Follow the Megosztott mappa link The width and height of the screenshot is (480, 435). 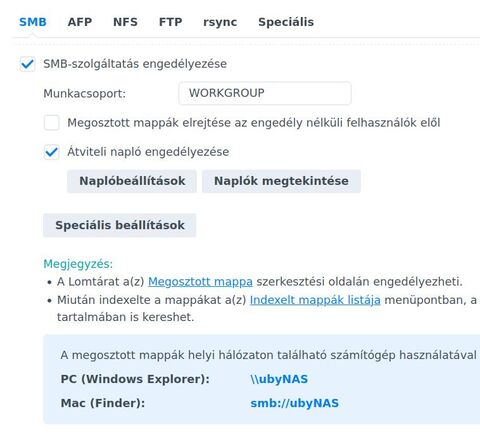pos(200,282)
